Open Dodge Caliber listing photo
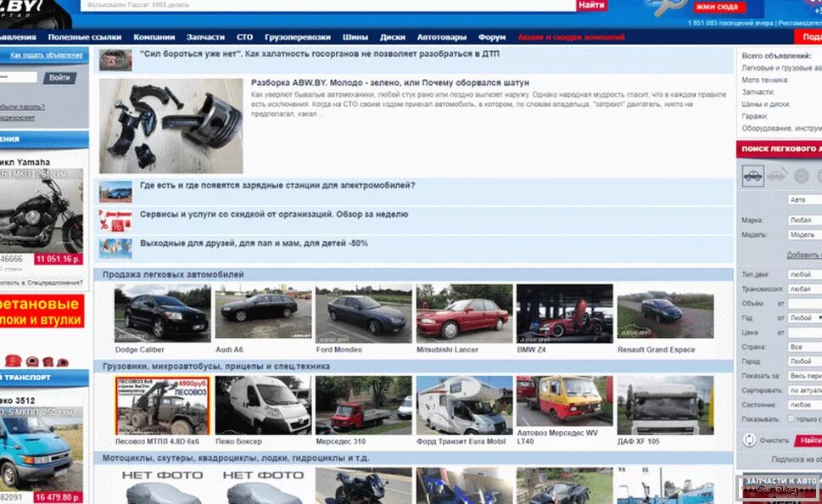 coord(163,314)
